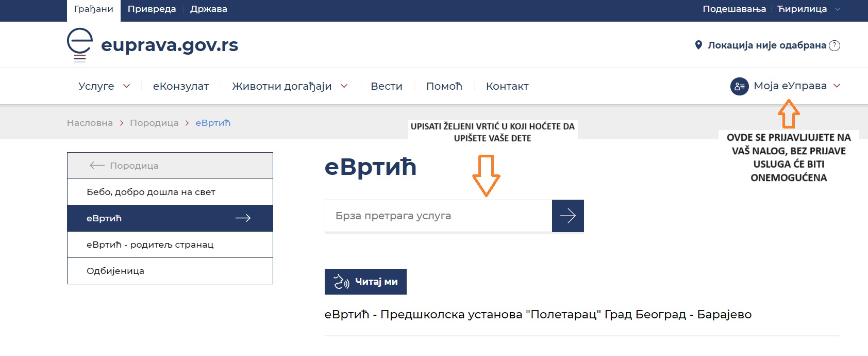
Task: Expand the Ћирилица script dropdown
Action: click(838, 9)
